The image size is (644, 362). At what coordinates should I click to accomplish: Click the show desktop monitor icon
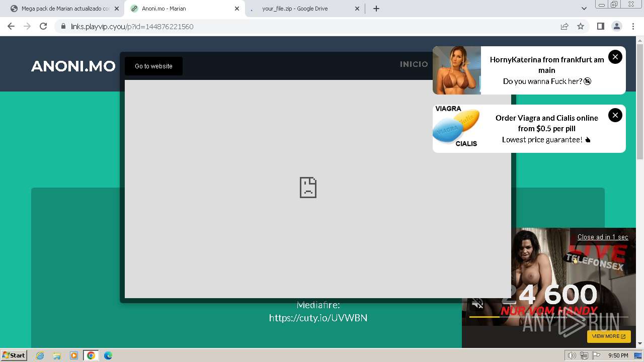[638, 355]
